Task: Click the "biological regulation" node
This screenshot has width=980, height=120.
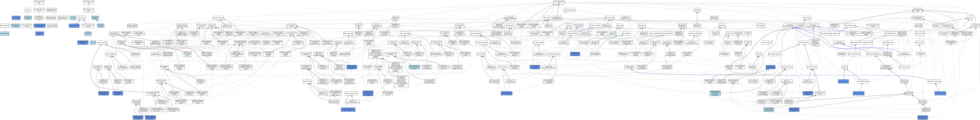Action: click(x=569, y=10)
